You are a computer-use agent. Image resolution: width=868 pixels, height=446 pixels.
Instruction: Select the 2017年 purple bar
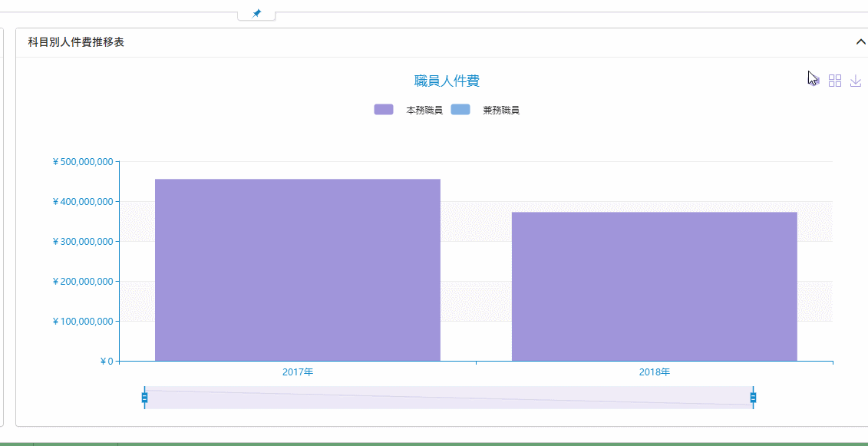pyautogui.click(x=298, y=269)
